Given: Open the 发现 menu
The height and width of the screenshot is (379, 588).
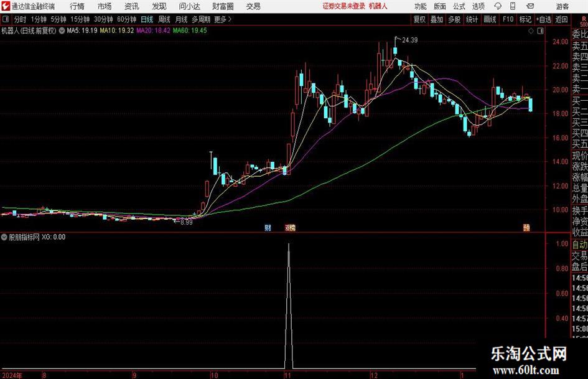Looking at the screenshot, I should (x=159, y=6).
